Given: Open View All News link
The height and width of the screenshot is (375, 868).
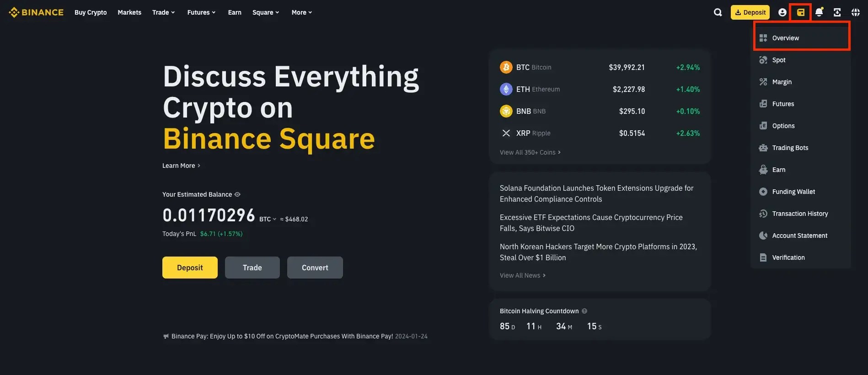Looking at the screenshot, I should click(523, 275).
